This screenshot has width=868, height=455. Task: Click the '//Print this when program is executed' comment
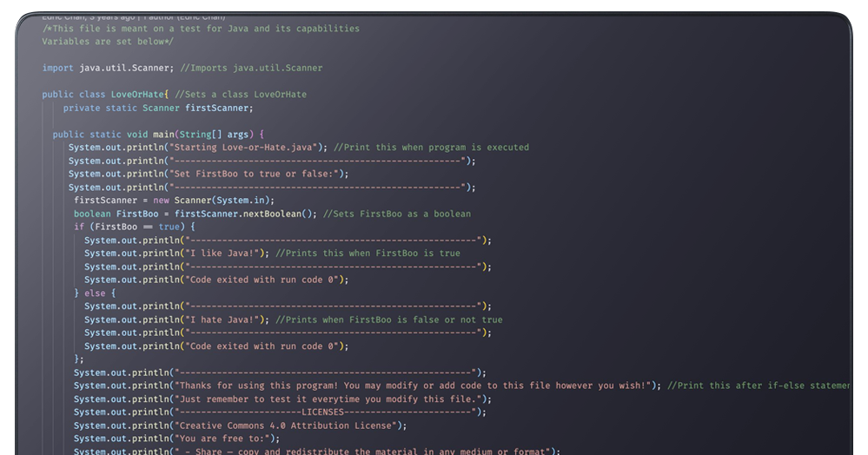click(x=432, y=148)
